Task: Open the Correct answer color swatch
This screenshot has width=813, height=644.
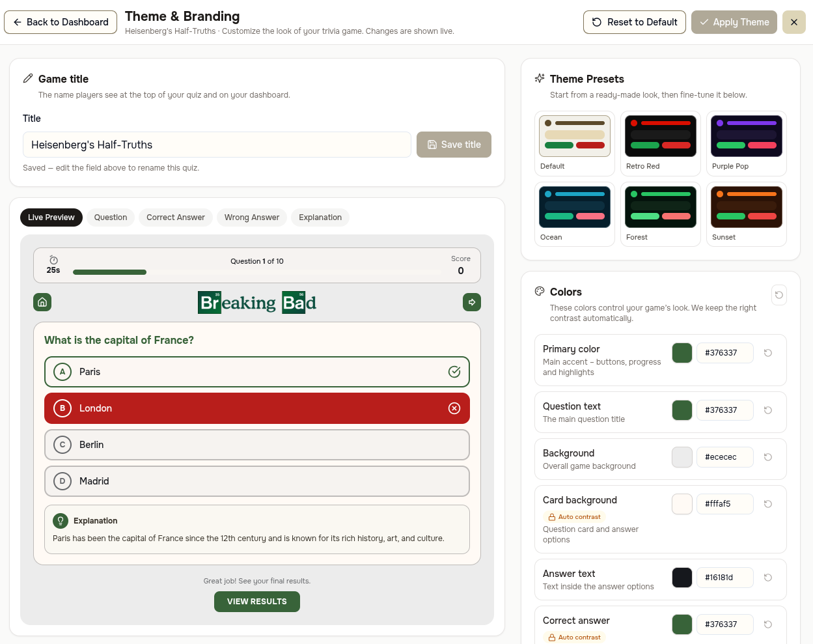Action: pyautogui.click(x=682, y=624)
